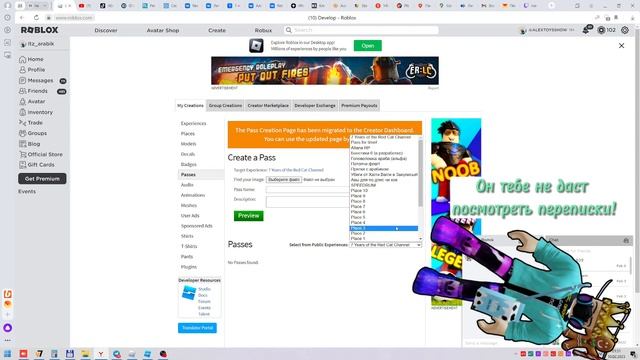Switch to Group Creations tab

(x=225, y=105)
